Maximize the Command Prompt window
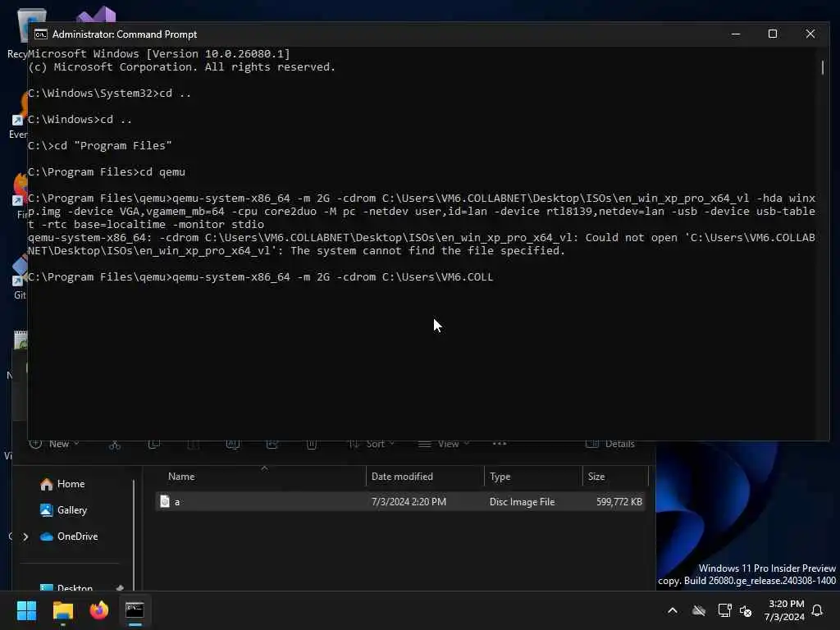The height and width of the screenshot is (630, 840). pyautogui.click(x=773, y=34)
